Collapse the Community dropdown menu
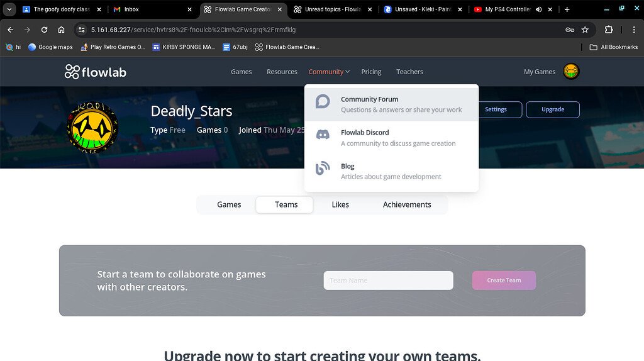Screen dimensions: 644x361 pyautogui.click(x=329, y=72)
